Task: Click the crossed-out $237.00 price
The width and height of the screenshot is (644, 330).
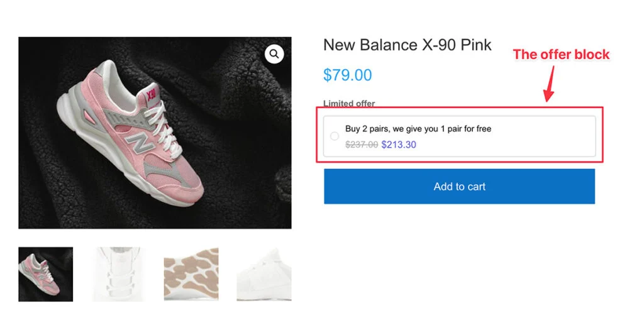Action: pos(362,145)
